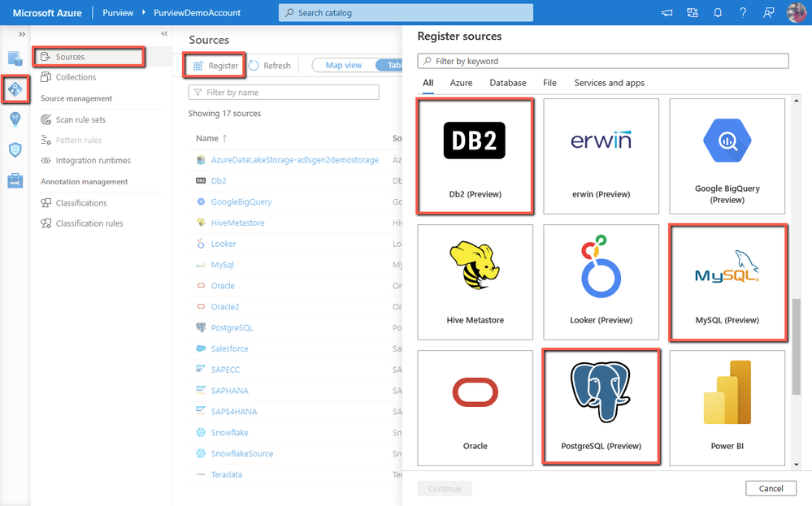812x506 pixels.
Task: Switch to the Database tab
Action: pyautogui.click(x=507, y=83)
